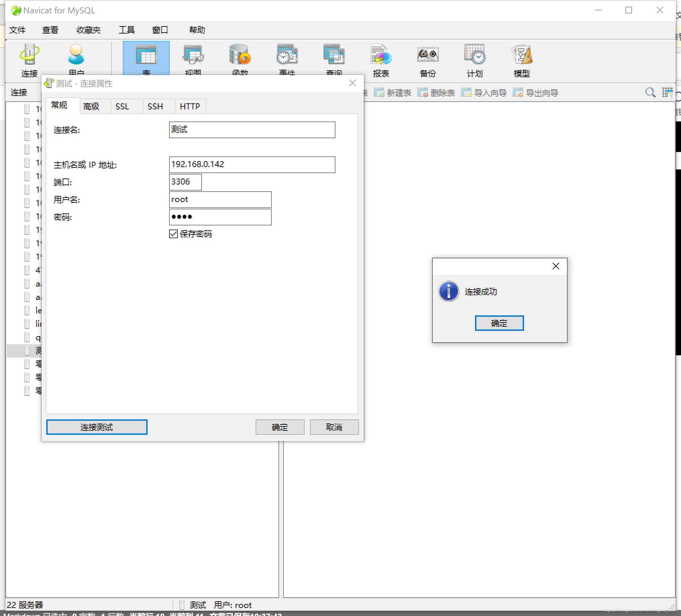The height and width of the screenshot is (616, 681).
Task: Click the 主机名或 IP 地址 input field
Action: tap(252, 164)
